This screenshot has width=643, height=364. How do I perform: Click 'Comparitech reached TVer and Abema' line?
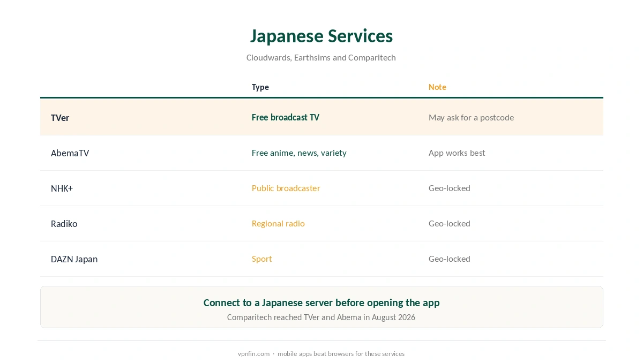coord(321,317)
